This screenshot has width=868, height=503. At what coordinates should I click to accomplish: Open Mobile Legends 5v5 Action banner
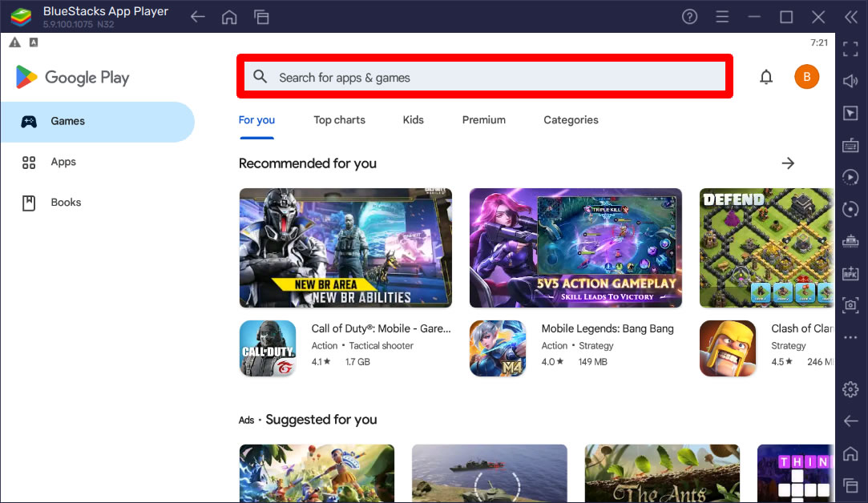pos(575,248)
